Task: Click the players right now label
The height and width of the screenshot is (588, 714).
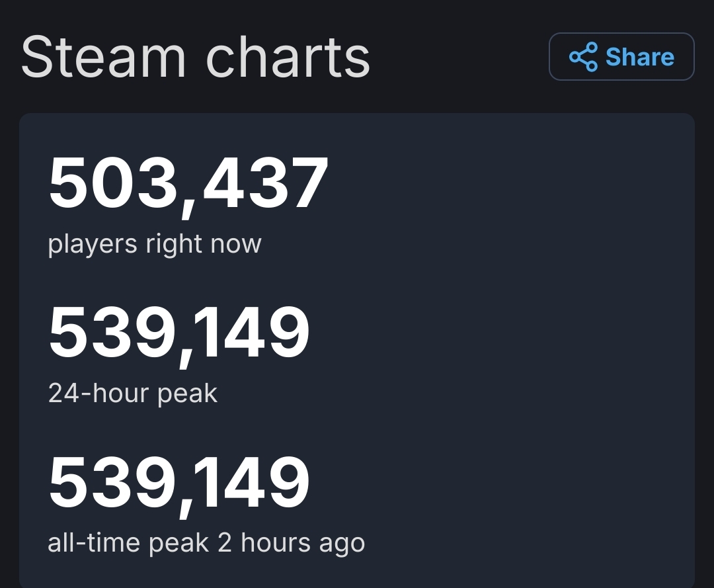Action: (x=155, y=244)
